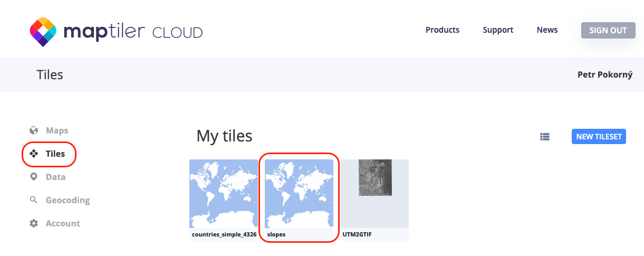Open the countries_simple_4326 tileset thumbnail
644x256 pixels.
pyautogui.click(x=224, y=194)
